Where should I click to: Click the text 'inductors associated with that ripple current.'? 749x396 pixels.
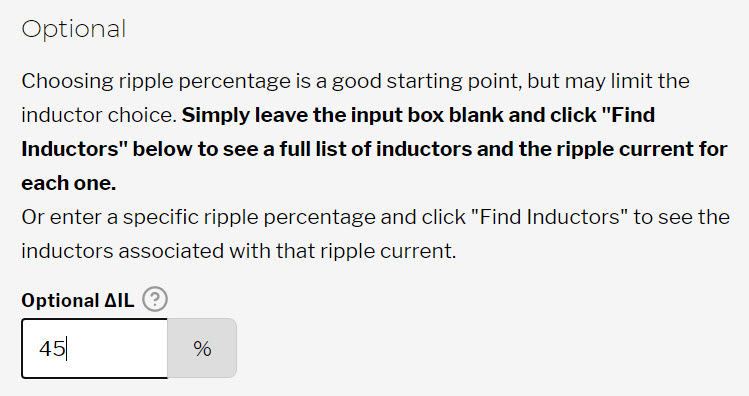(x=239, y=251)
